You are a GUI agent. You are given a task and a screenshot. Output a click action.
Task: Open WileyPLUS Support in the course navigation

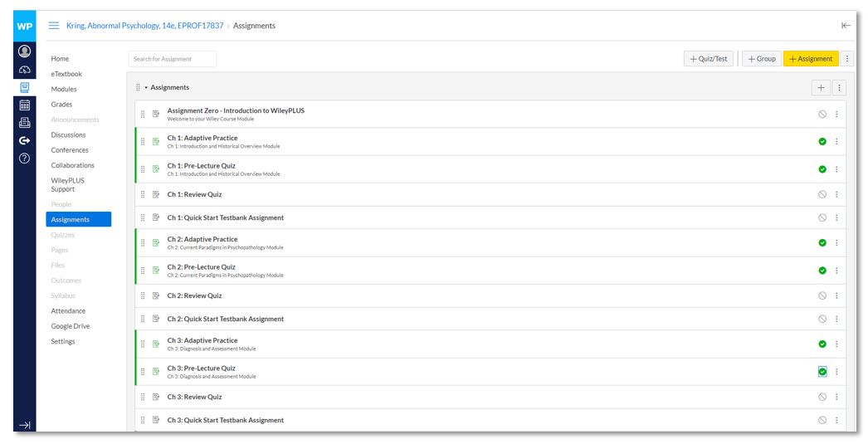pyautogui.click(x=67, y=185)
